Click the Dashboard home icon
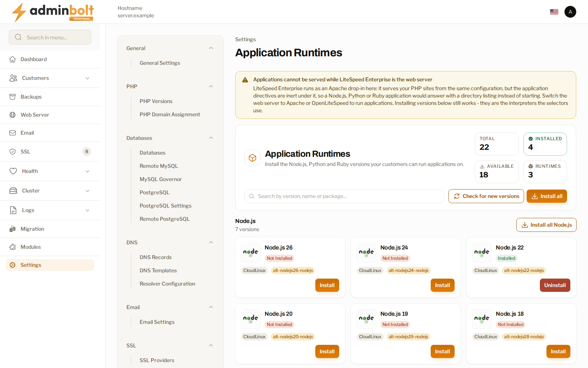The width and height of the screenshot is (588, 368). (12, 59)
